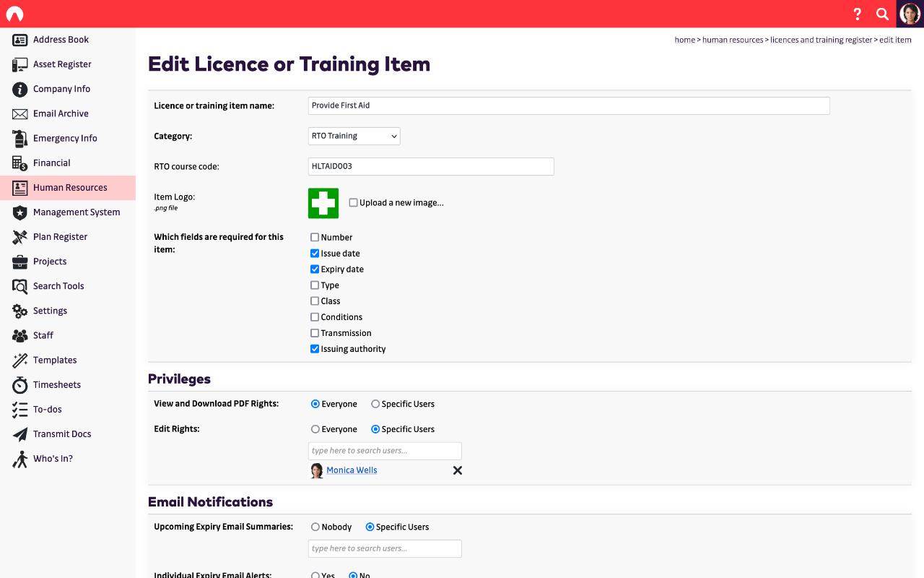Open the Category dropdown showing RTO Training
The image size is (924, 578).
pos(354,136)
